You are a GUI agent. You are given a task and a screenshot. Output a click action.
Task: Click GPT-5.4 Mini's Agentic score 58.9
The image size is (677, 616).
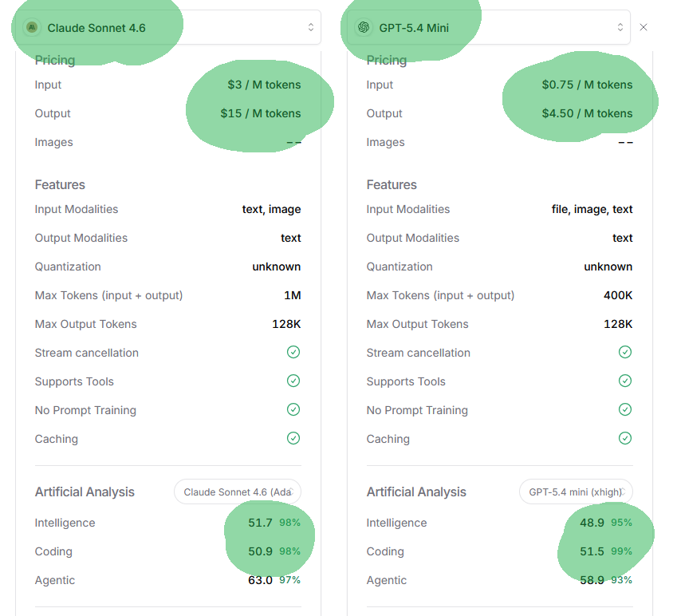tap(592, 580)
